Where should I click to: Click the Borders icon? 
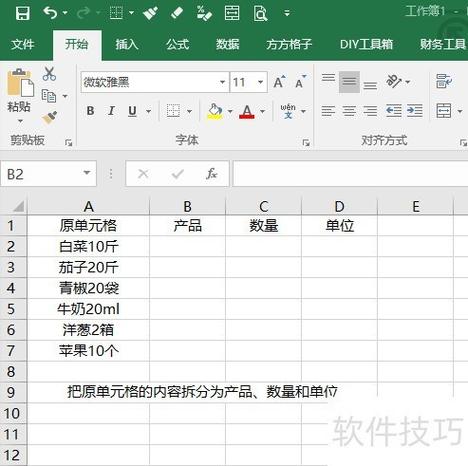pos(173,111)
